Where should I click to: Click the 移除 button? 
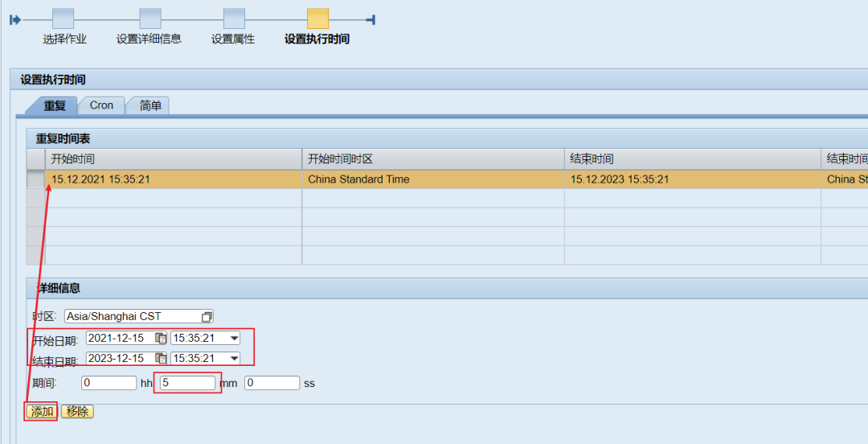pyautogui.click(x=77, y=411)
